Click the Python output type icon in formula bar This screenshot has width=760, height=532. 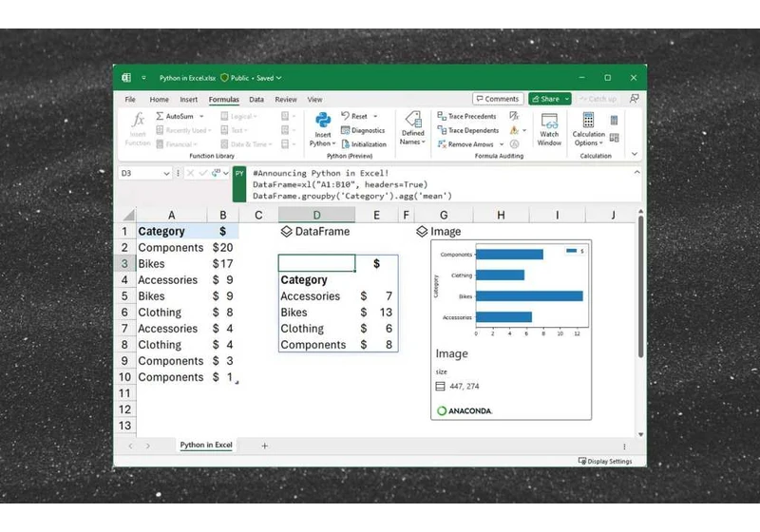tap(217, 173)
